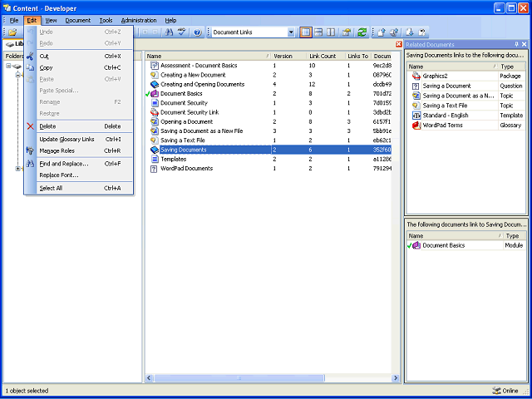Click the horizontal scrollbar thumb in document list
This screenshot has height=399, width=532.
(x=239, y=377)
